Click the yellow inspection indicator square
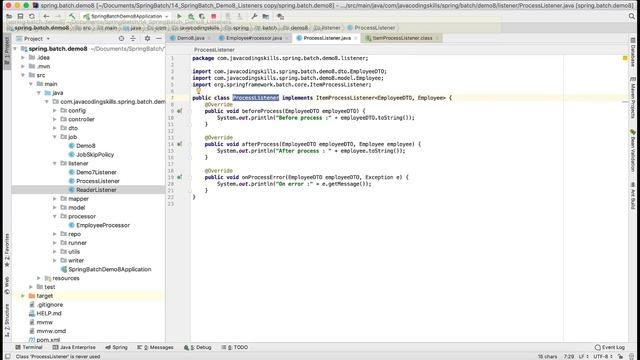 coord(625,58)
